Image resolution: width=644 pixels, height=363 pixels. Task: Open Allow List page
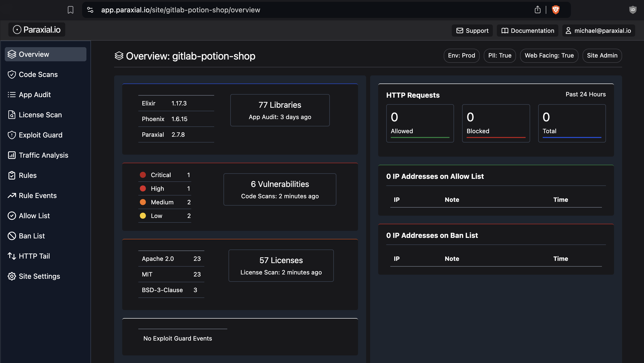46,216
